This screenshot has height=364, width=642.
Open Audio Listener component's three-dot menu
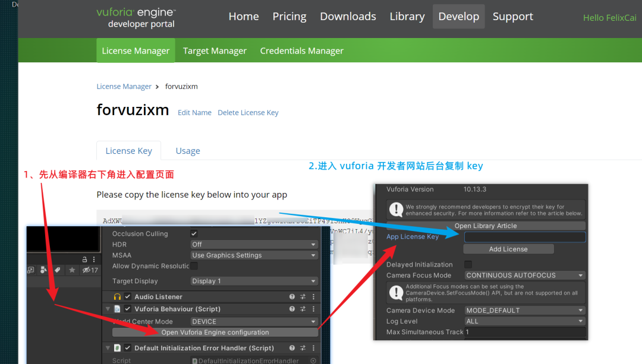[314, 296]
